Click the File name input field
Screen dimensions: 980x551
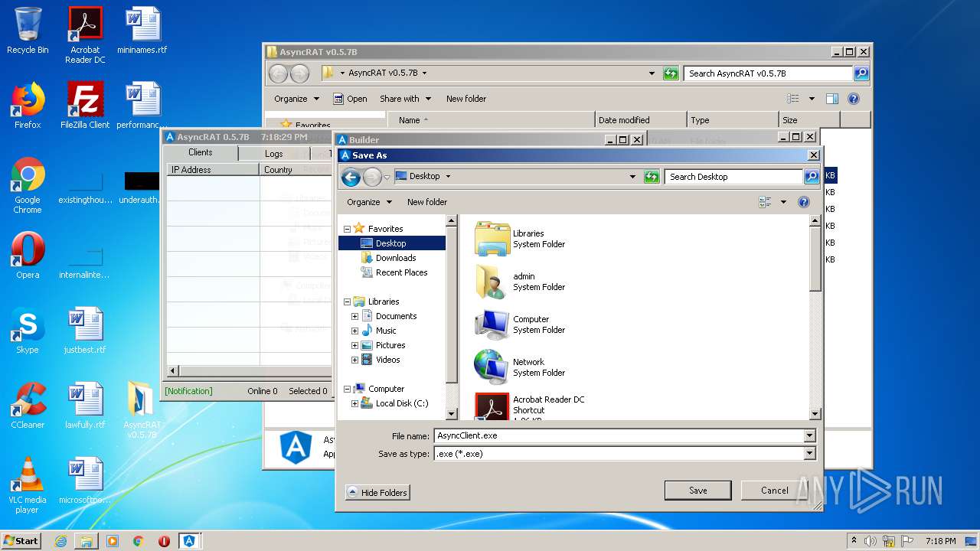point(619,435)
